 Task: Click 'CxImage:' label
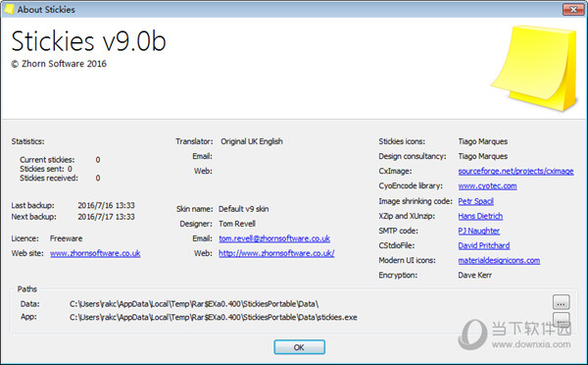pos(395,172)
